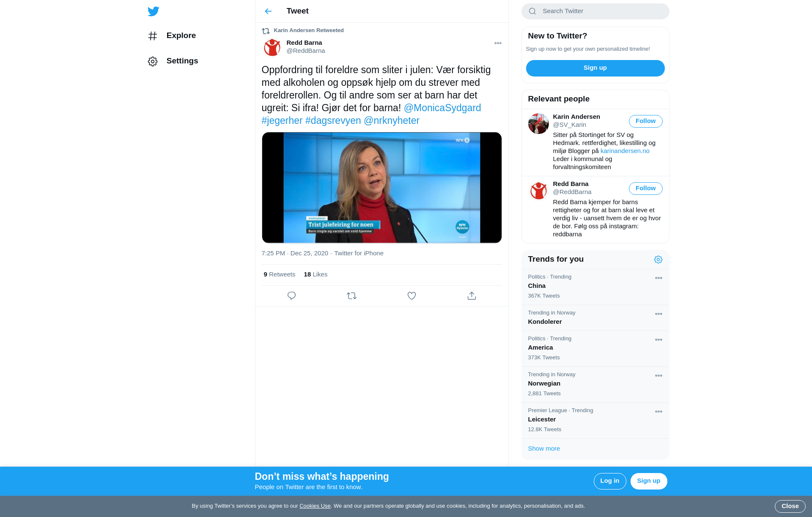
Task: Open the Cookies Use link
Action: point(315,506)
